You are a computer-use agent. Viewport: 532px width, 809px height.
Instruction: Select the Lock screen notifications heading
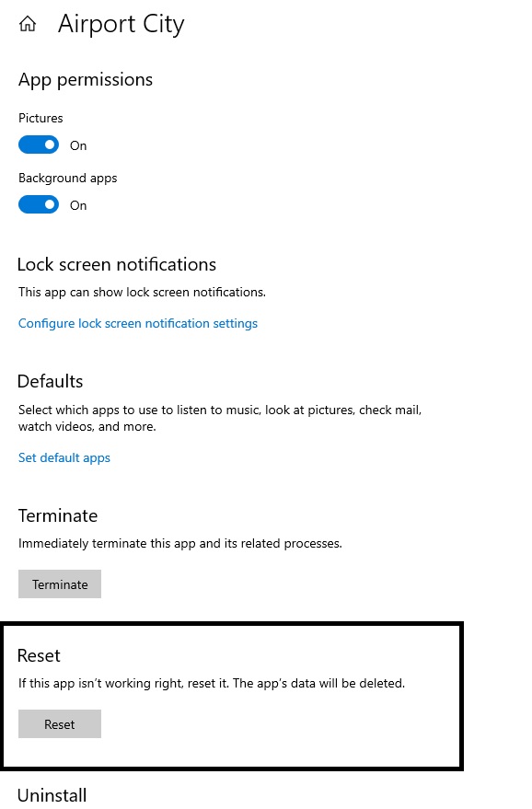(x=117, y=265)
